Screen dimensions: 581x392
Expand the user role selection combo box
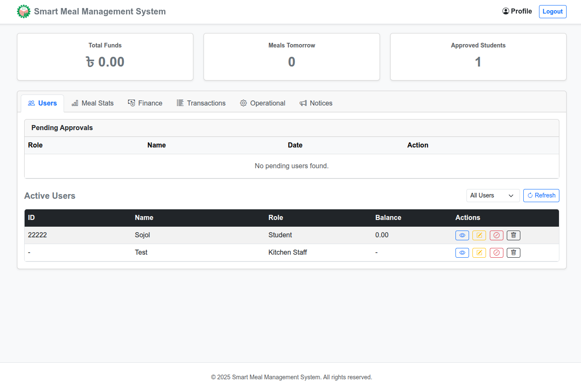(x=493, y=195)
